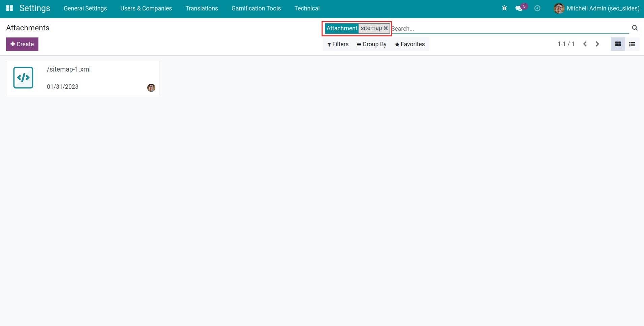Image resolution: width=644 pixels, height=326 pixels.
Task: Click the Create button
Action: pyautogui.click(x=22, y=44)
